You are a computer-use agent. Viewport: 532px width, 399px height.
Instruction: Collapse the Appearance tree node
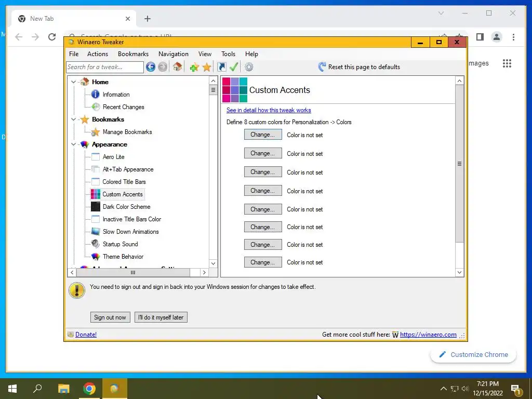[73, 144]
